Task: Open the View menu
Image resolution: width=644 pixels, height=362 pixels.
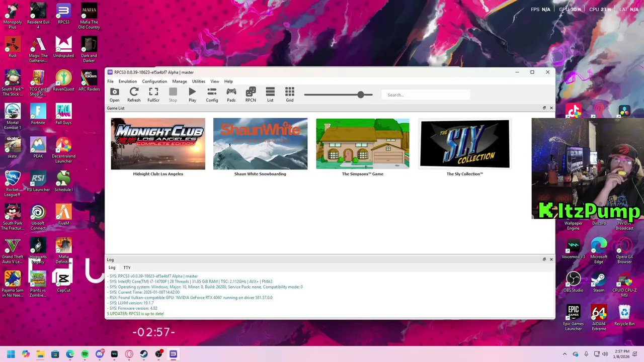Action: coord(215,81)
